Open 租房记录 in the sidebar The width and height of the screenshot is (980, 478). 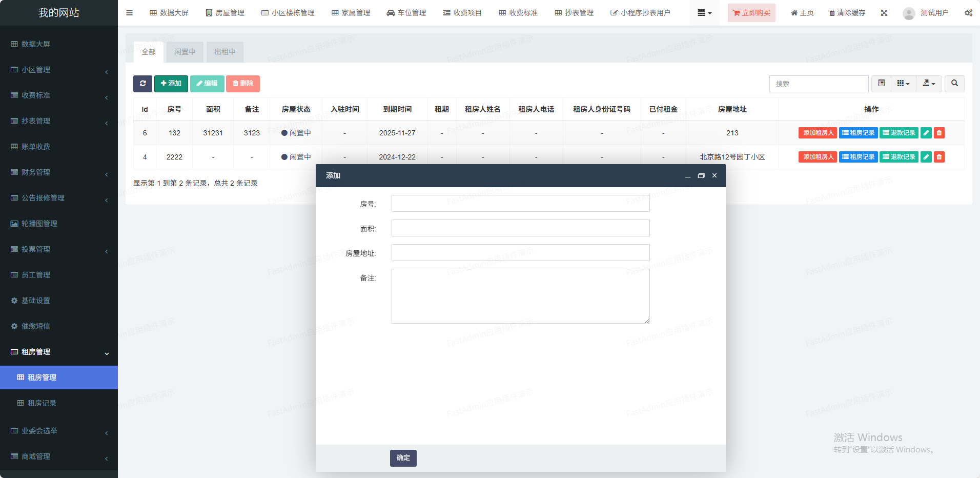42,403
